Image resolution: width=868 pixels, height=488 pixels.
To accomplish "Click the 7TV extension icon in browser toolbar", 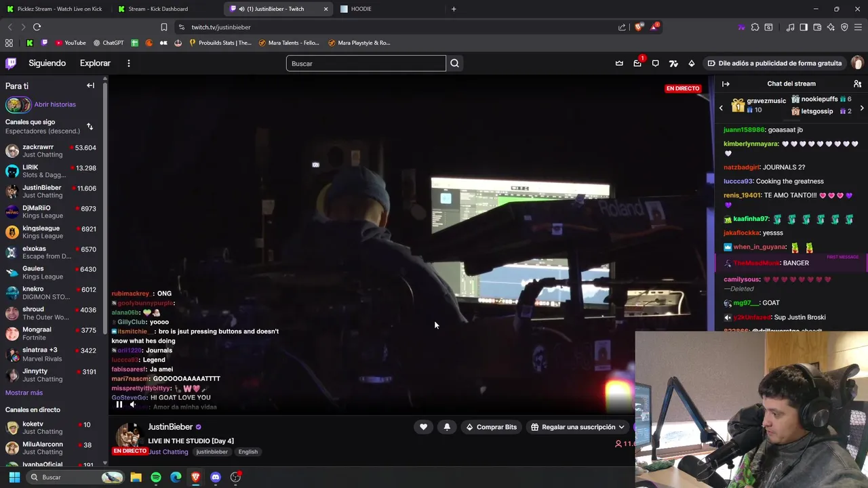I will tap(741, 27).
